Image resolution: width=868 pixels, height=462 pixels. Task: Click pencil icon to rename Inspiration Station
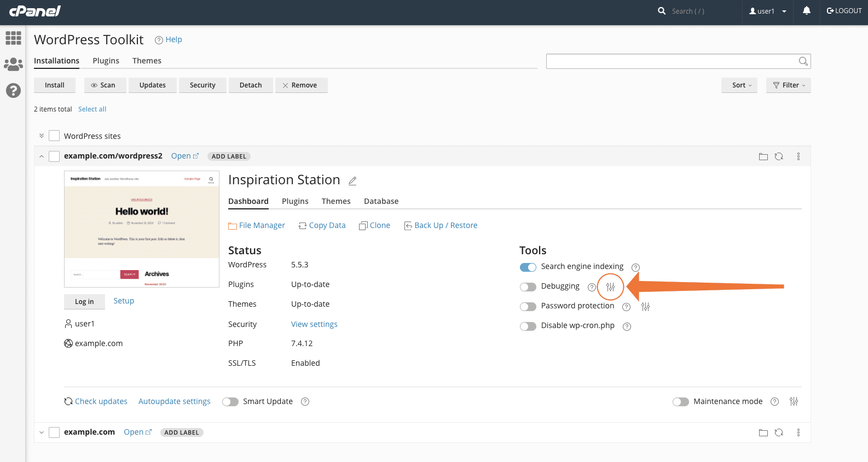(x=352, y=181)
